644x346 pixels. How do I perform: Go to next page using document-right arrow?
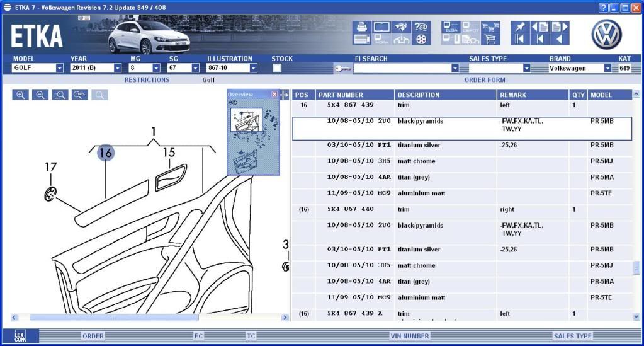pyautogui.click(x=560, y=27)
